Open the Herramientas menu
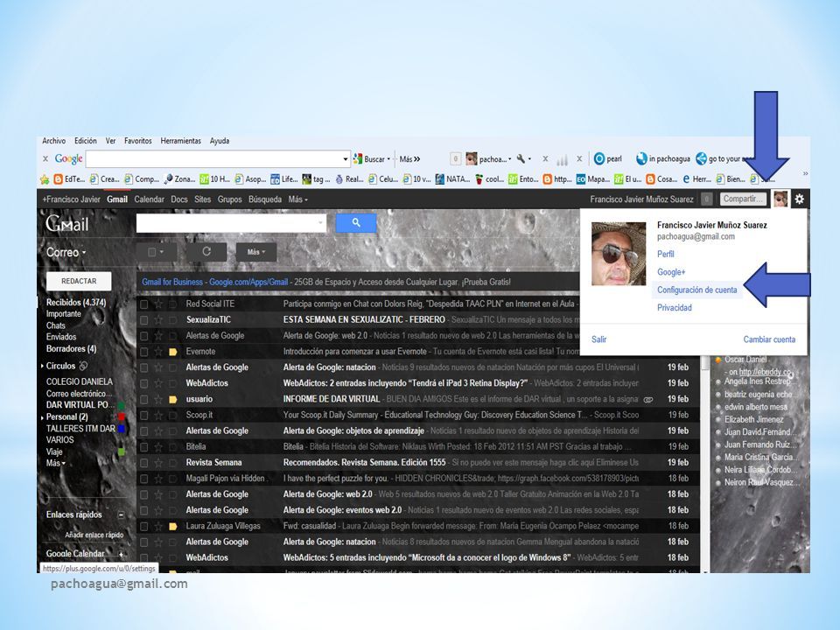840x630 pixels. 180,141
